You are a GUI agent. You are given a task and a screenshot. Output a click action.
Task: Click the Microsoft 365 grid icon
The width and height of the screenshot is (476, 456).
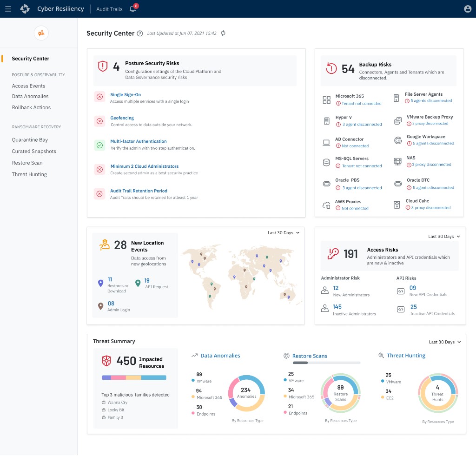click(x=327, y=100)
